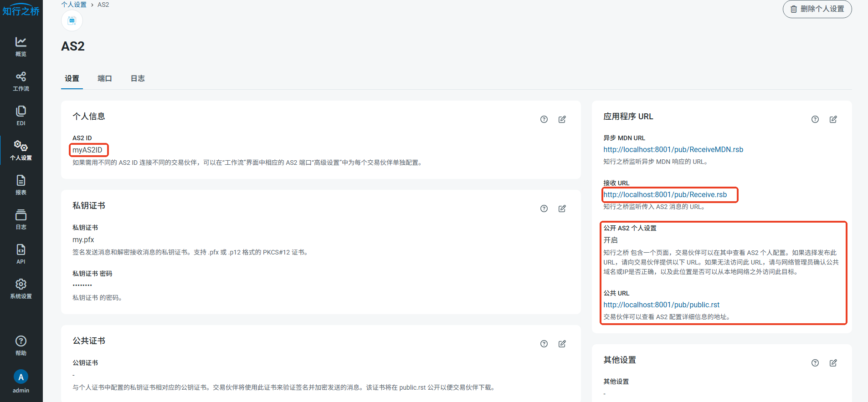Show help for 其他设置 section
The height and width of the screenshot is (402, 868).
[815, 363]
